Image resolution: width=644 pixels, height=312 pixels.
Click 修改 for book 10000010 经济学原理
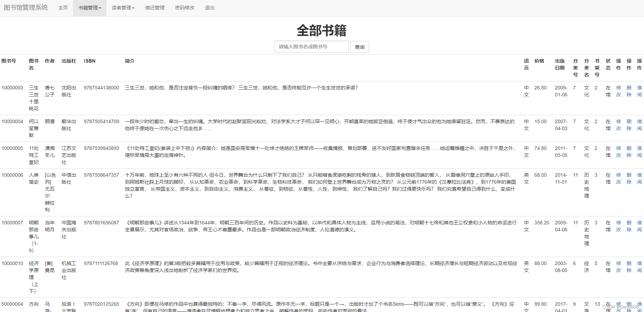[x=619, y=267]
